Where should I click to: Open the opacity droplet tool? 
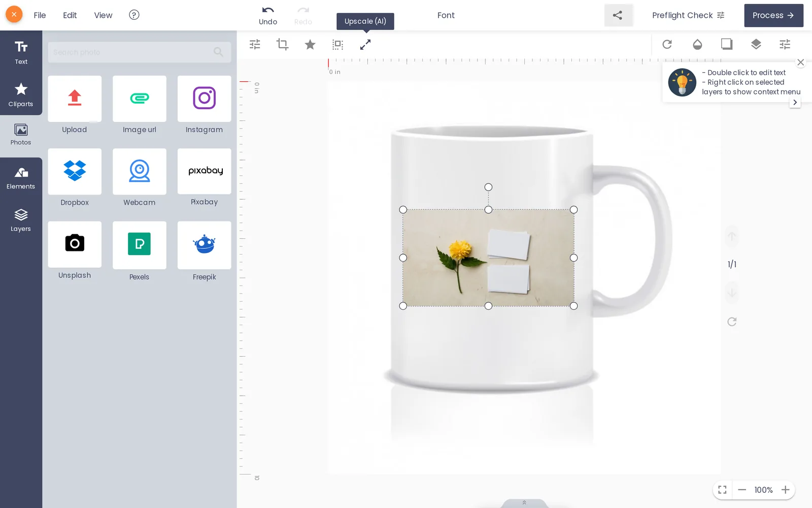pos(697,44)
